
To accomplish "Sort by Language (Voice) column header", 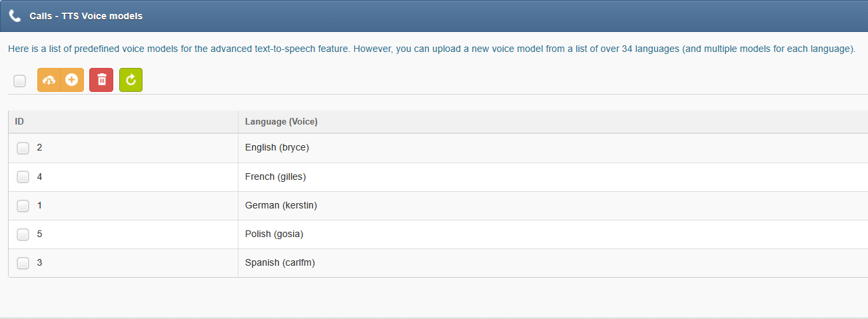I will (x=553, y=122).
